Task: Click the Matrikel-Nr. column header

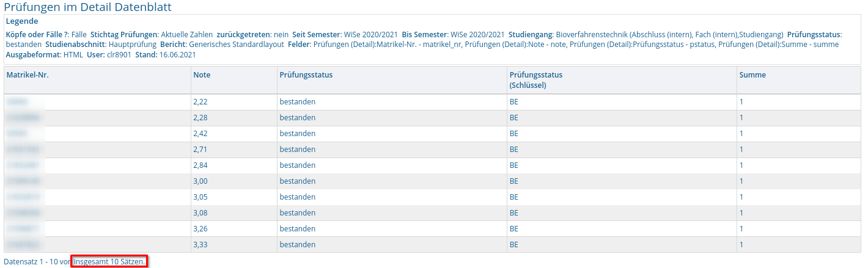Action: 28,74
